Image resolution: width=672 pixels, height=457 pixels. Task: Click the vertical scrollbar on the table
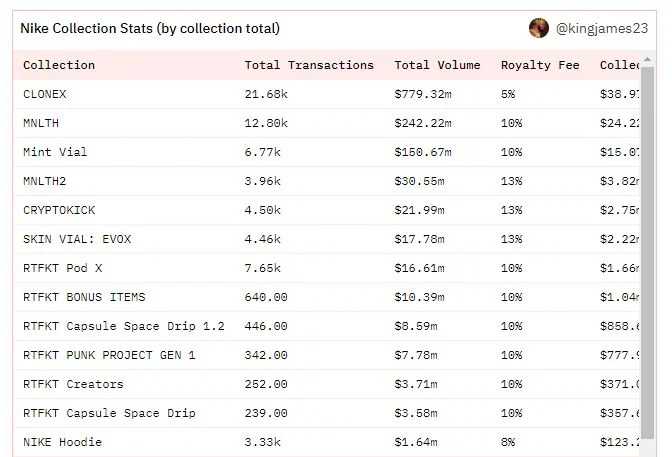pyautogui.click(x=648, y=250)
